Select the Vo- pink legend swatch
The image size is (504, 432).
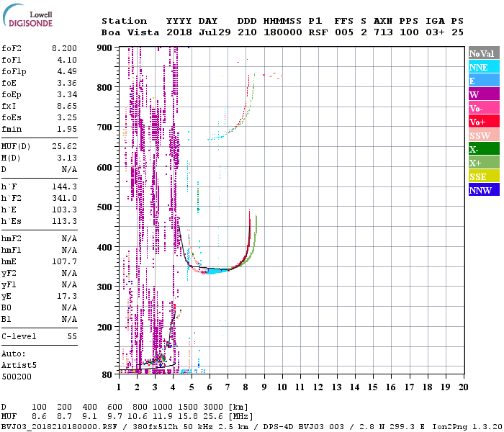point(484,108)
